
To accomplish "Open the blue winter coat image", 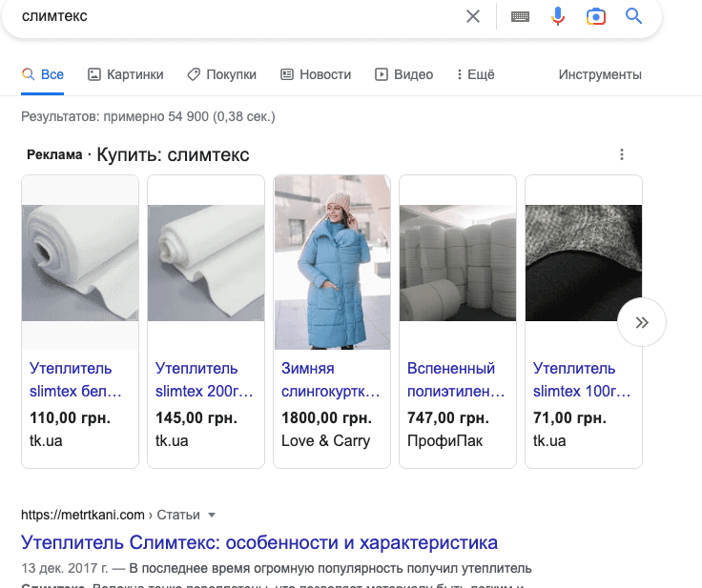I will (332, 262).
